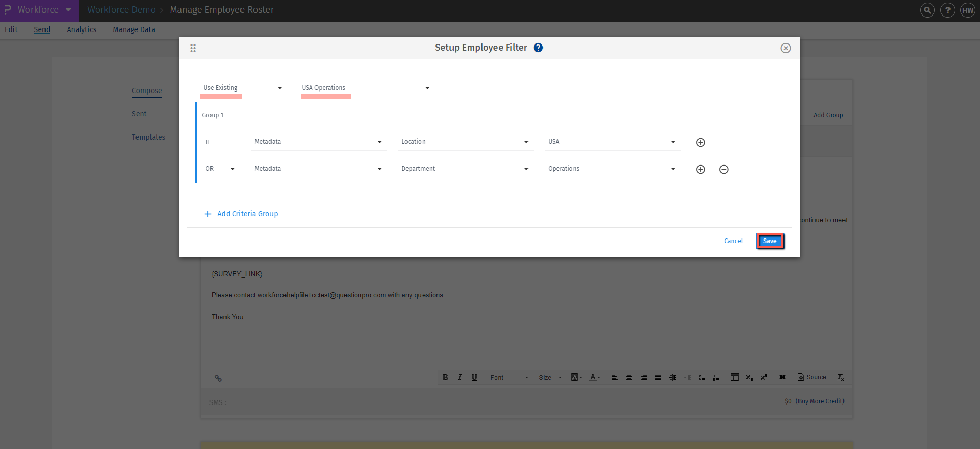Select Templates in the side menu

point(148,137)
